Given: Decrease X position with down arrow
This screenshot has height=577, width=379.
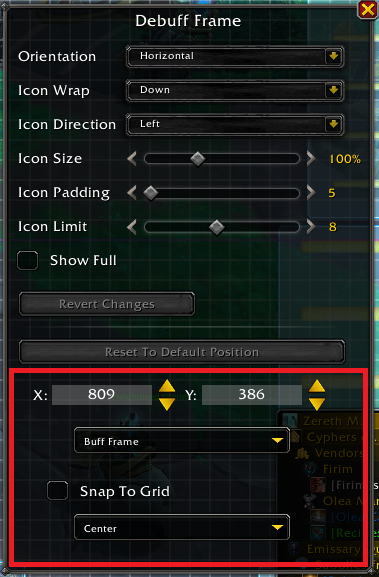Looking at the screenshot, I should click(167, 404).
